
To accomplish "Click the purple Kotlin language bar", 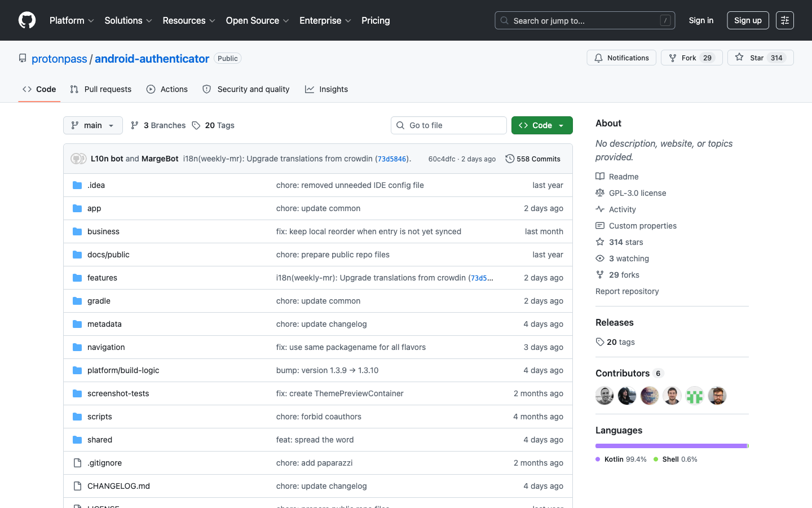I will pyautogui.click(x=671, y=446).
